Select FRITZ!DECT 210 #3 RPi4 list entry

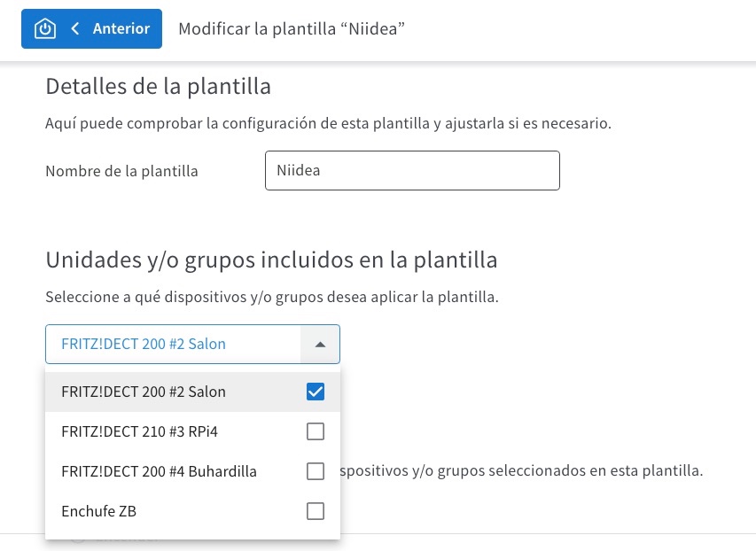point(192,431)
